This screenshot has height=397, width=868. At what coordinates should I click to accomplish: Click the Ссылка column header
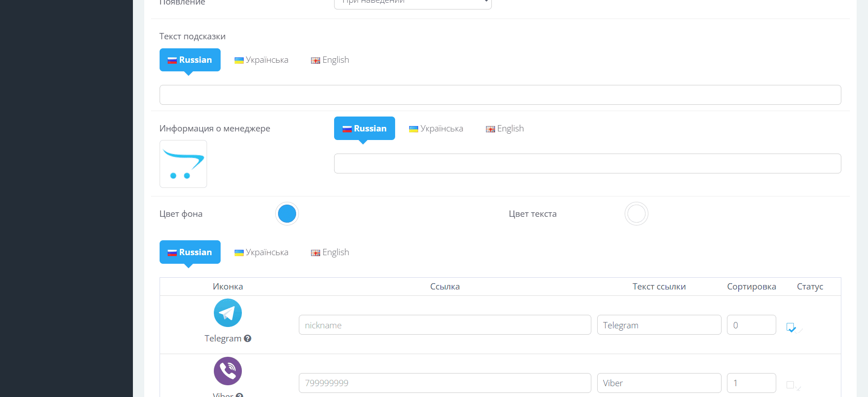point(445,286)
